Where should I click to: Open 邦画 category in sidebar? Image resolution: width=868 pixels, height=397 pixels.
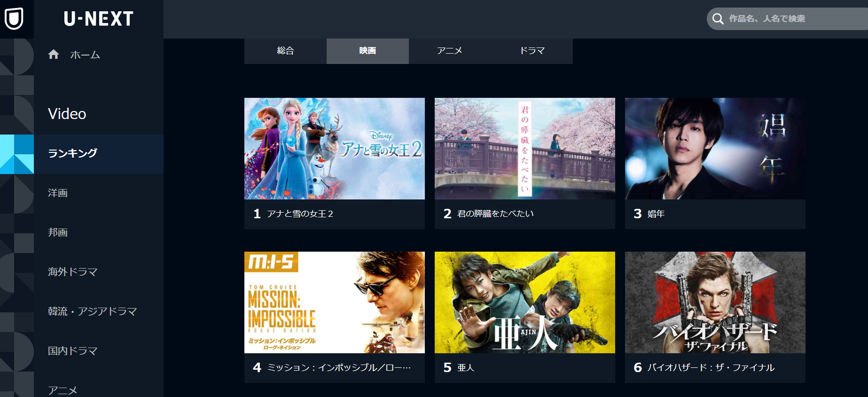(x=99, y=233)
